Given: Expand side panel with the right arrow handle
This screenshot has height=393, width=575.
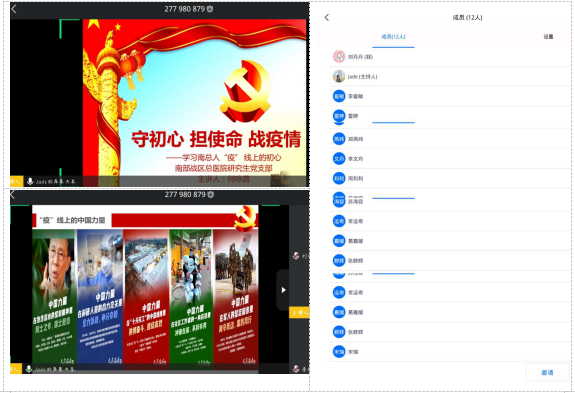Looking at the screenshot, I should point(283,290).
